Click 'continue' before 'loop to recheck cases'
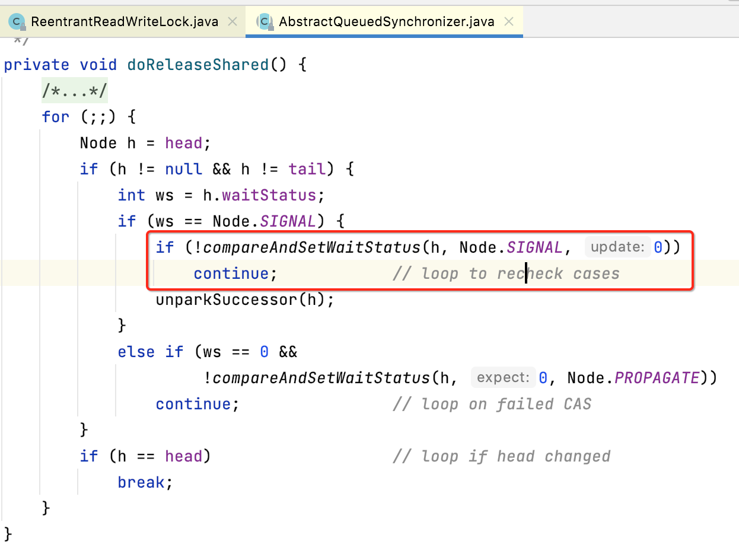739x560 pixels. [231, 273]
